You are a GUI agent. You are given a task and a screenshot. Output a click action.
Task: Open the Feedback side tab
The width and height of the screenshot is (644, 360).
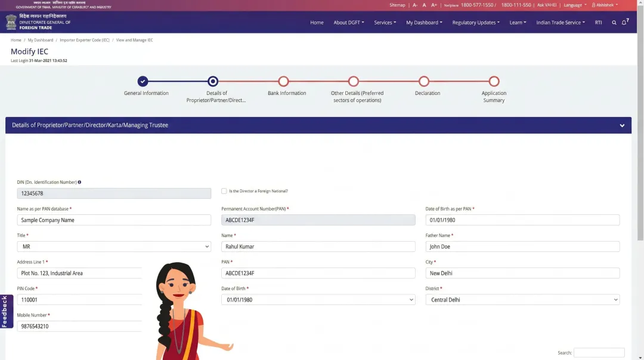tap(6, 312)
